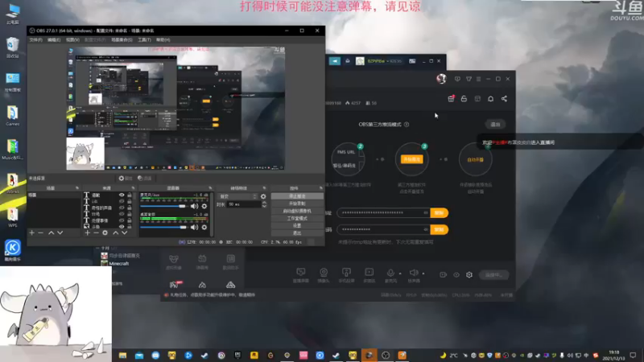Image resolution: width=644 pixels, height=362 pixels.
Task: Undock the 控件 panel via its header icon
Action: click(x=320, y=188)
